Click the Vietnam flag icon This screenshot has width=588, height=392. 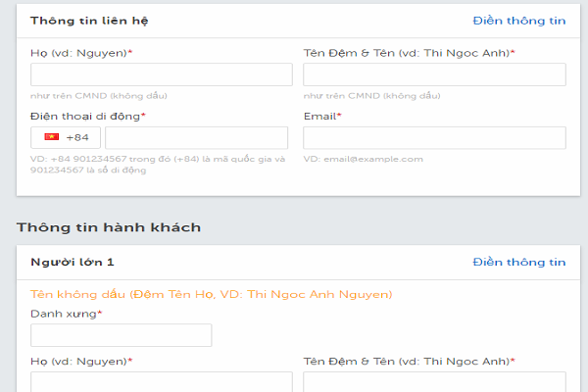click(x=51, y=137)
